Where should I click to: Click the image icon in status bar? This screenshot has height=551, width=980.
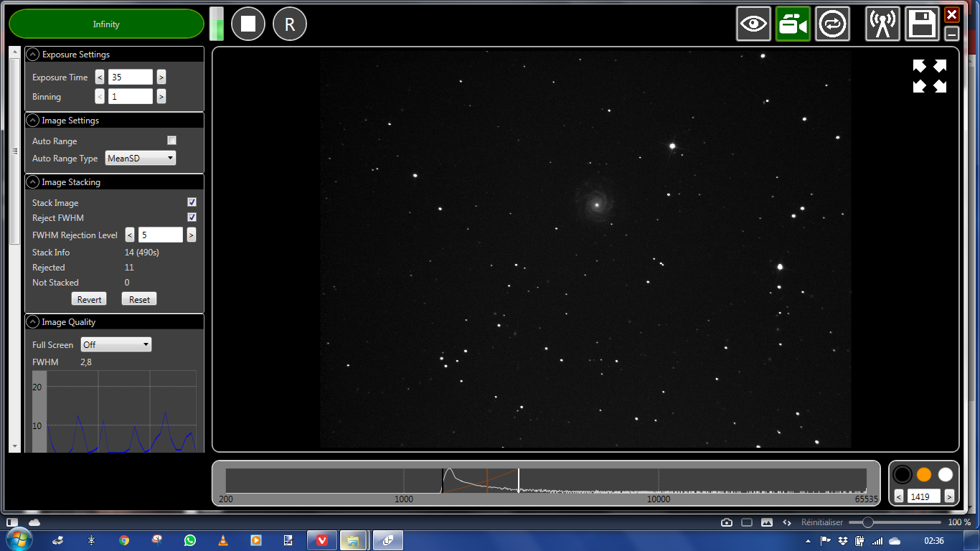coord(766,522)
